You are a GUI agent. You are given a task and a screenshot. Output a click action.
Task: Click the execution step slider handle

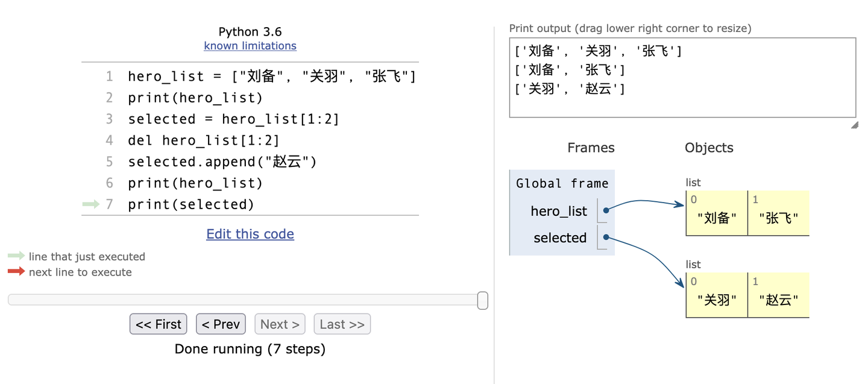(x=482, y=300)
